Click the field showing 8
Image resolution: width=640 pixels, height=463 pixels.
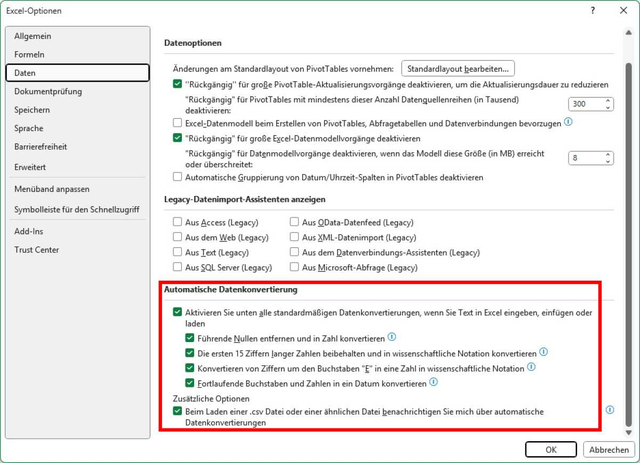click(x=586, y=158)
